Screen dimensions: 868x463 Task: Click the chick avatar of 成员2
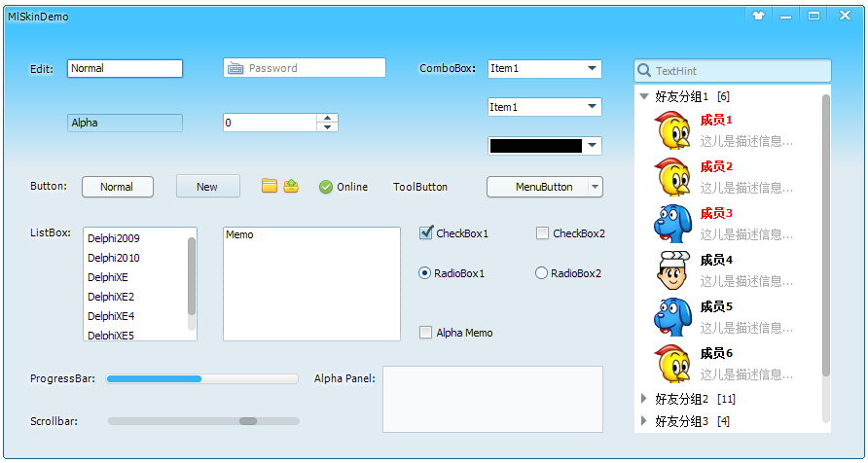coord(672,177)
